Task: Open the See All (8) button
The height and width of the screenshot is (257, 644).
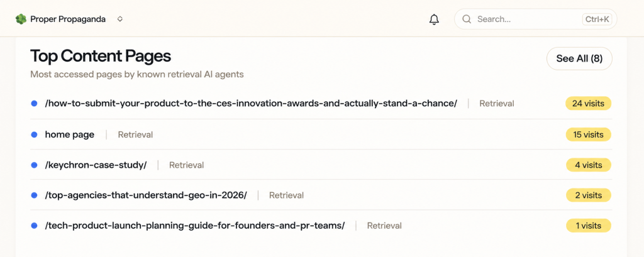Action: (x=579, y=58)
